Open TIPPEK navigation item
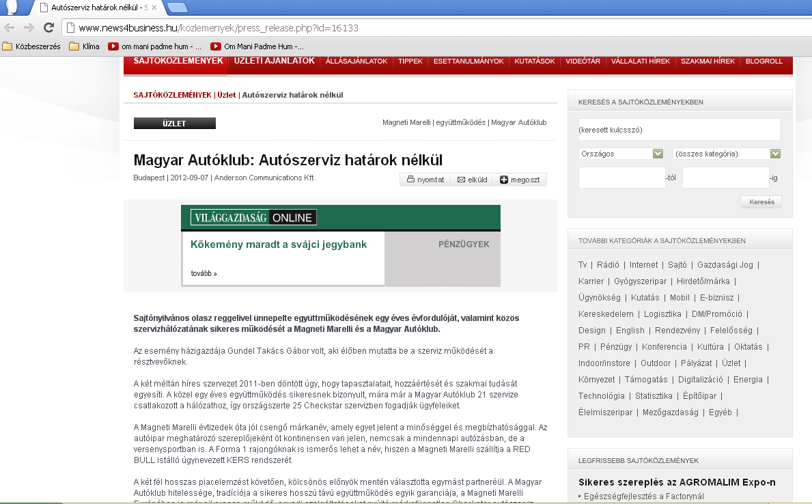 pyautogui.click(x=410, y=61)
